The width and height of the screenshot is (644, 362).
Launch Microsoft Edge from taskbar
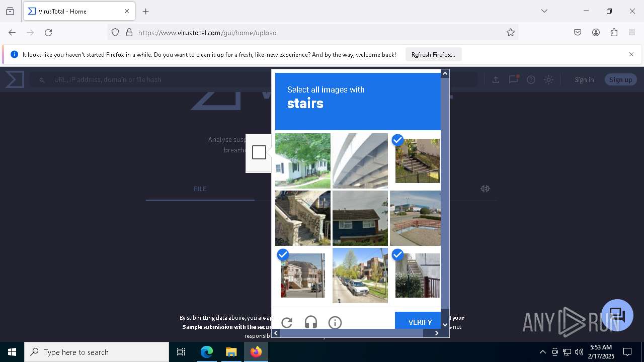point(207,352)
